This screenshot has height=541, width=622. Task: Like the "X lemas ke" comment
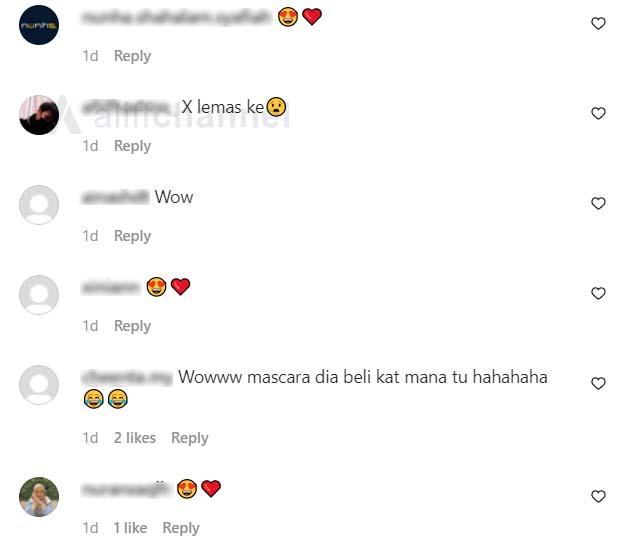click(x=598, y=113)
